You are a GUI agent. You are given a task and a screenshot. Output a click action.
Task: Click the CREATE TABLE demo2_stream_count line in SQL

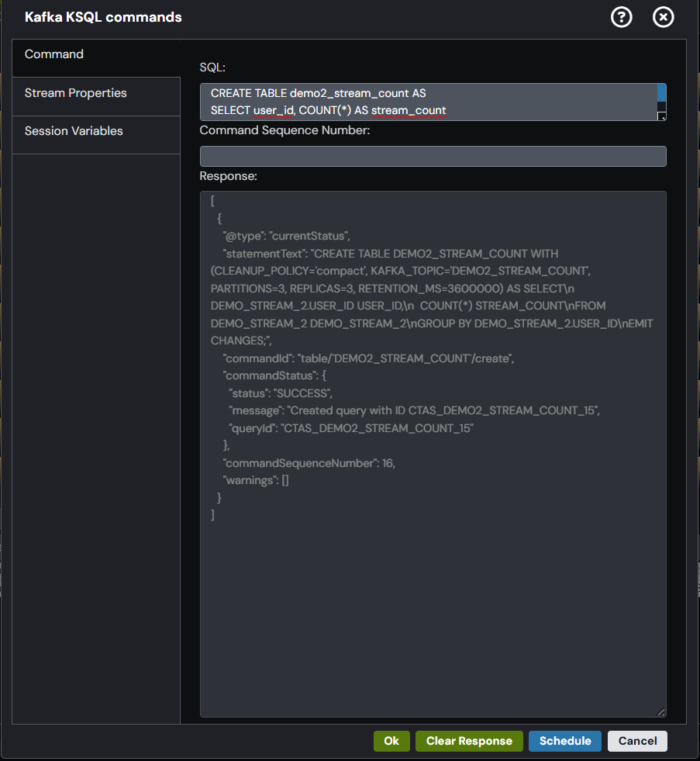[319, 93]
